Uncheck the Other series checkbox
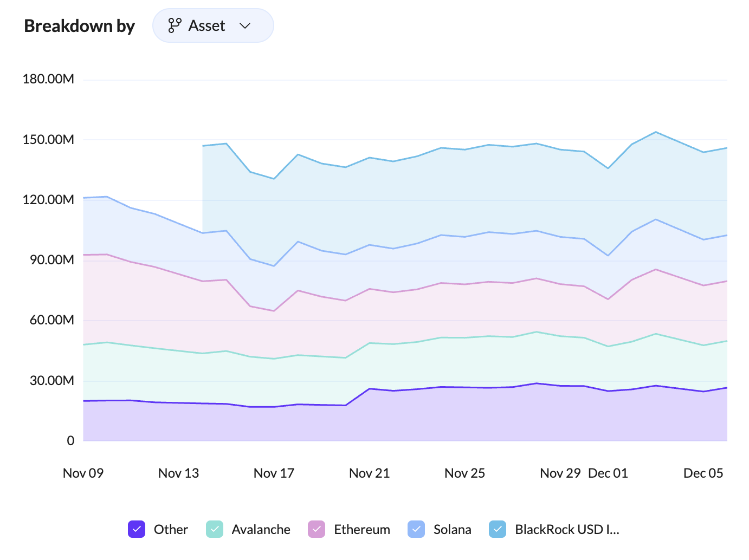 [x=137, y=529]
